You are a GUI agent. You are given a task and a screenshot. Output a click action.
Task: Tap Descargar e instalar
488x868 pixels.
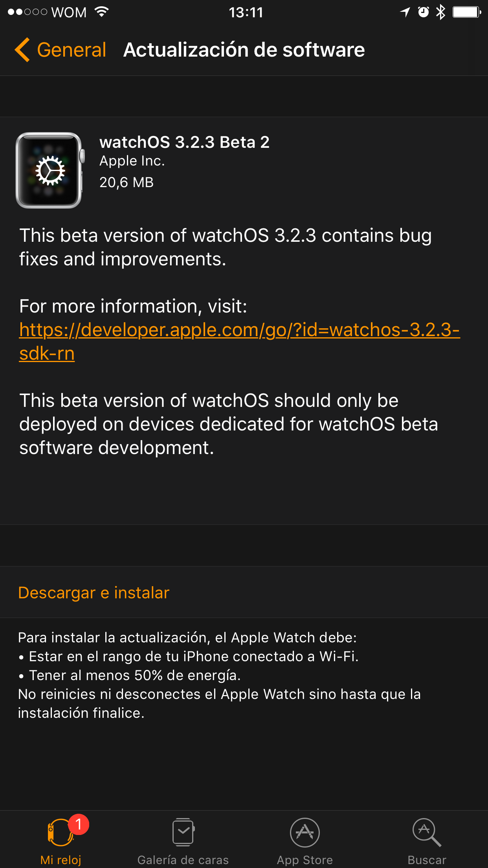point(94,592)
